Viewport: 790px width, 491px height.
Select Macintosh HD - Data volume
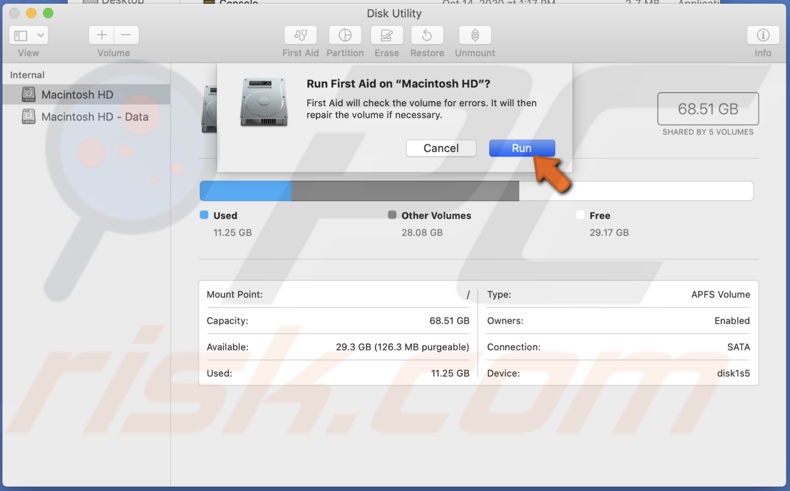pos(86,117)
